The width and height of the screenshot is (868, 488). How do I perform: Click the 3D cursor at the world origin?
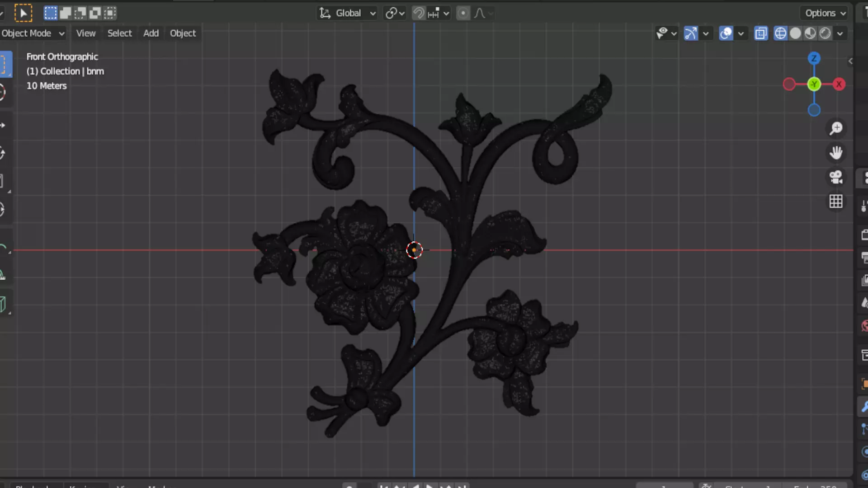coord(414,250)
